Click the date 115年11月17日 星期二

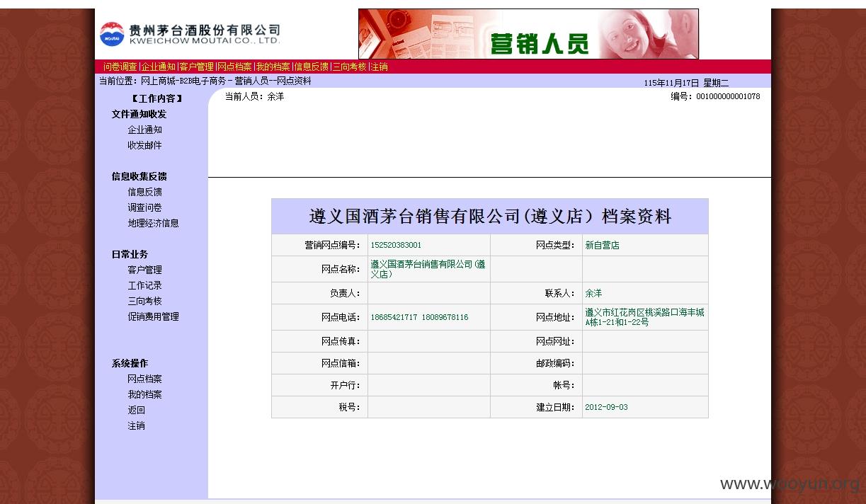click(686, 83)
